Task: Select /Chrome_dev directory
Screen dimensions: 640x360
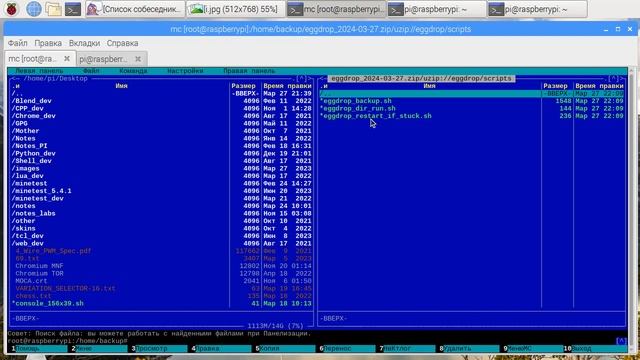Action: coord(120,116)
